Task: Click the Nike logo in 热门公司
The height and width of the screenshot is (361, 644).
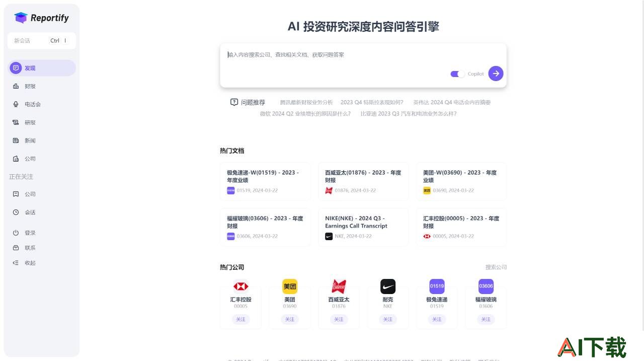Action: (x=388, y=286)
